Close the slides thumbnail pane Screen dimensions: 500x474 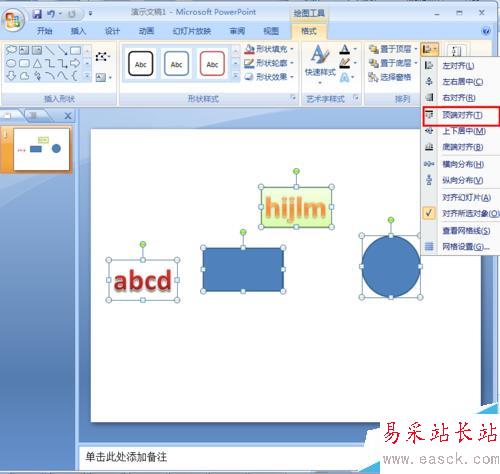68,116
